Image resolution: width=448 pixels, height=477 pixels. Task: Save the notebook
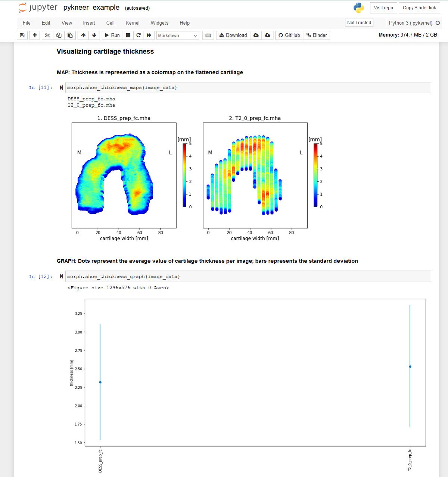pos(22,35)
